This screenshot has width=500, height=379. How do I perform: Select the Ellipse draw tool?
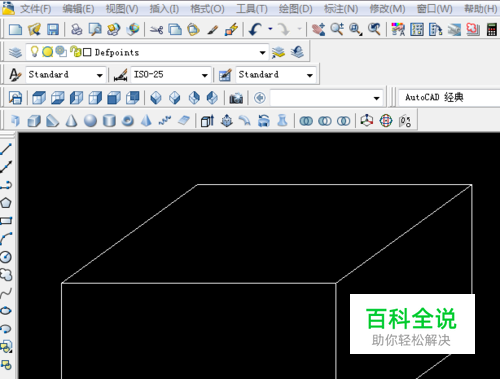coord(6,311)
